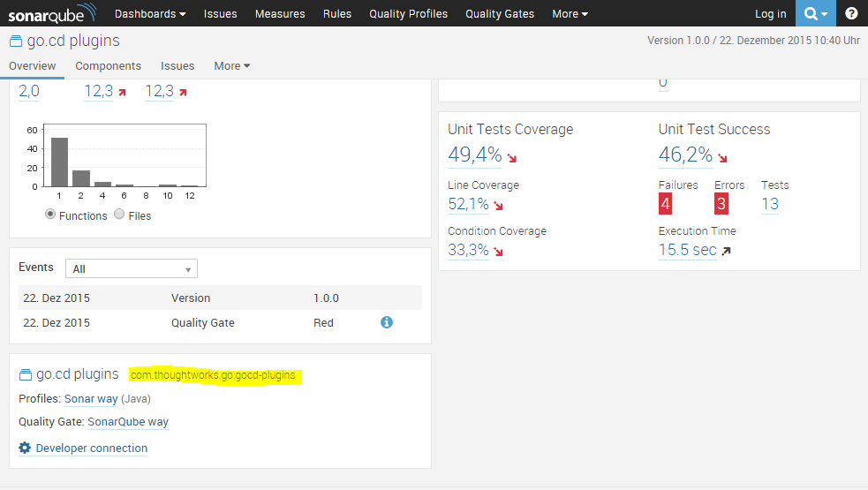Open the 49,4% Unit Tests Coverage value

click(475, 155)
